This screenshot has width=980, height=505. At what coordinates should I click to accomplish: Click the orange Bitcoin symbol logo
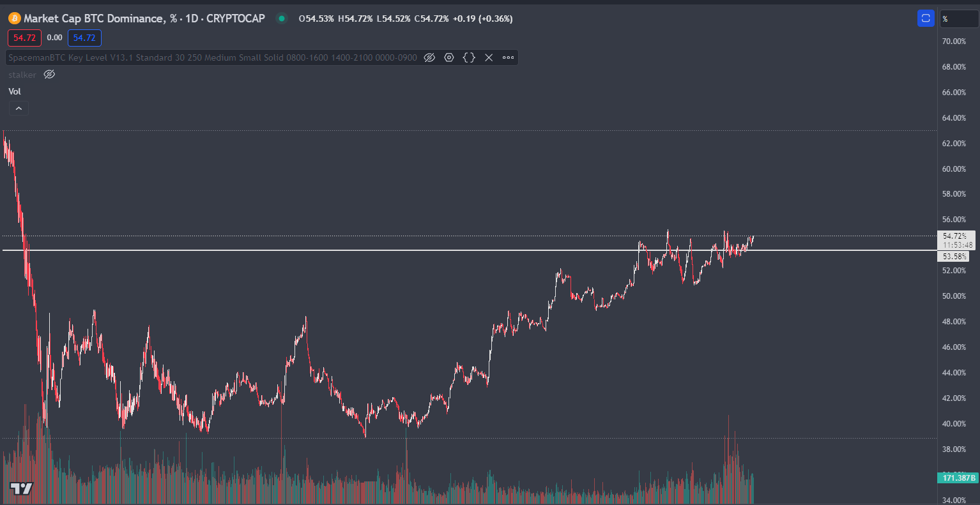(x=15, y=19)
